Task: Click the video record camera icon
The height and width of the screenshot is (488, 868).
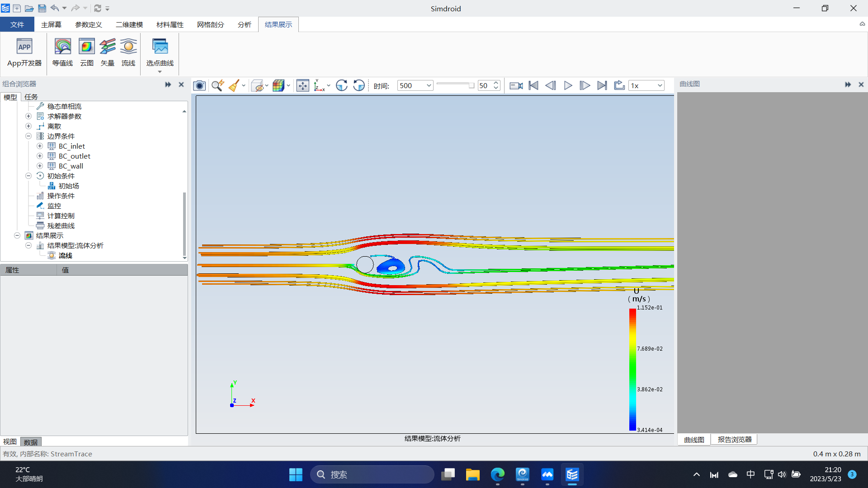Action: click(516, 85)
